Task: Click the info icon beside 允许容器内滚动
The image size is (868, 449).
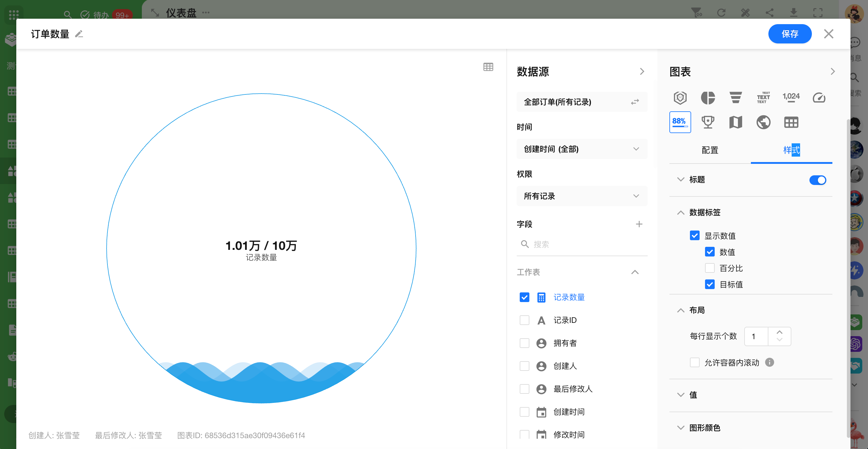Action: [x=769, y=362]
